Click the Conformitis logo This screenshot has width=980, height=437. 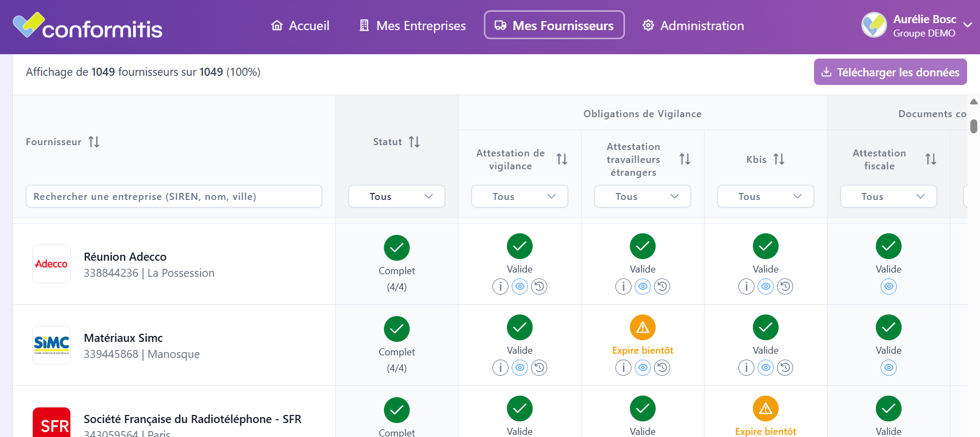click(x=88, y=26)
